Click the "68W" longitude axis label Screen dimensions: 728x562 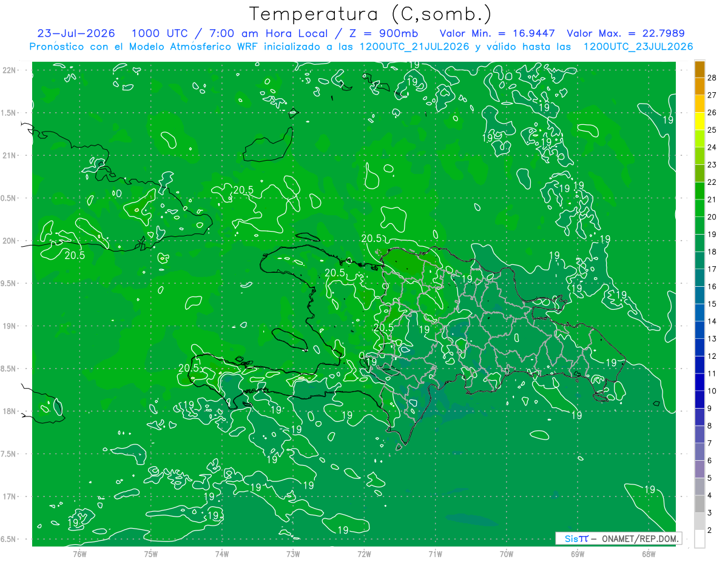point(649,554)
